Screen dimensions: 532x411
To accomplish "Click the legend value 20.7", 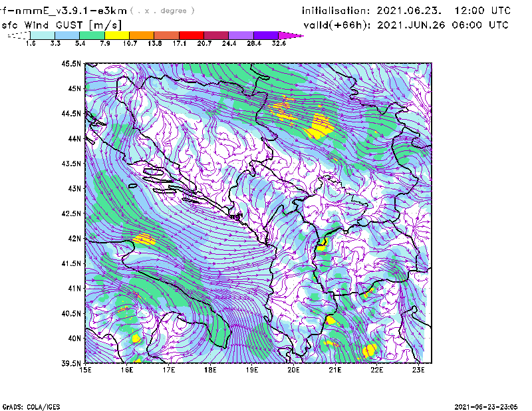I will [x=204, y=43].
